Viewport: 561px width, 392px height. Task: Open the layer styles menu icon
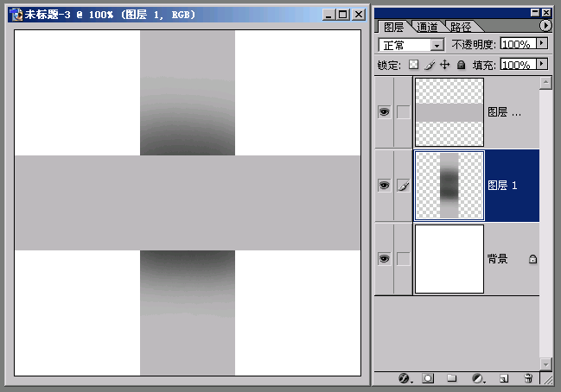405,378
